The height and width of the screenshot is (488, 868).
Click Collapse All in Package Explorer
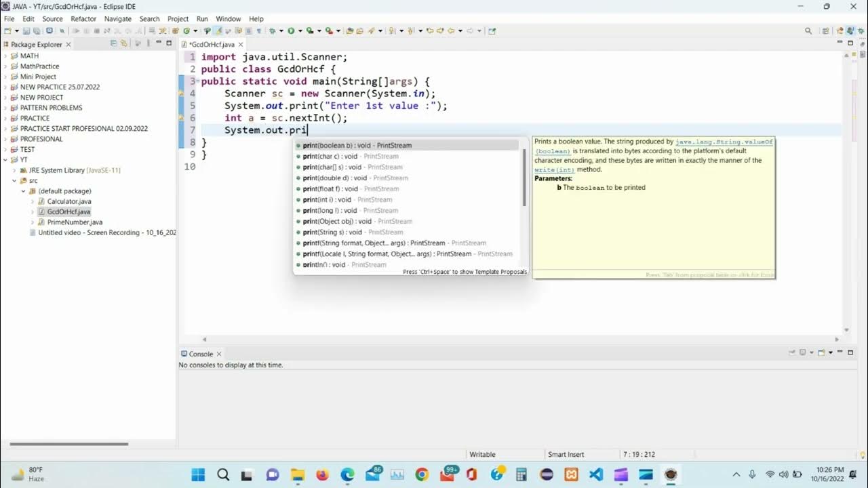pyautogui.click(x=113, y=43)
